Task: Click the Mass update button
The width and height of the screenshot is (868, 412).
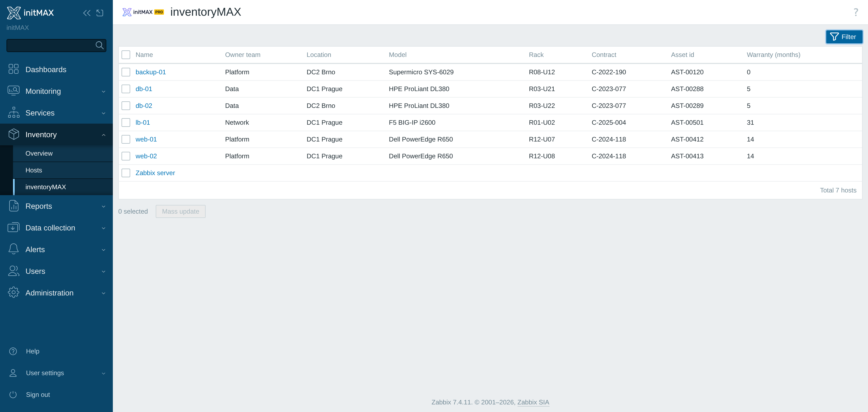Action: [180, 211]
